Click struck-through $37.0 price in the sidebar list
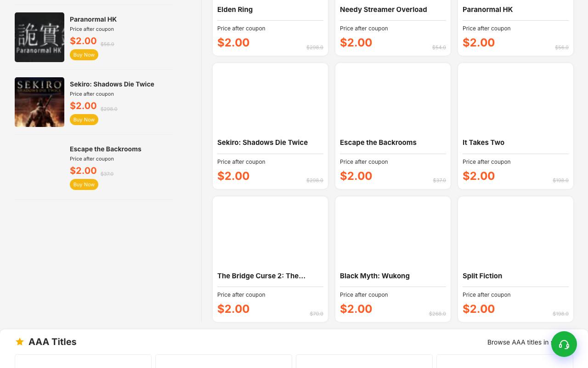Screen dimensions: 588x368 pos(107,174)
